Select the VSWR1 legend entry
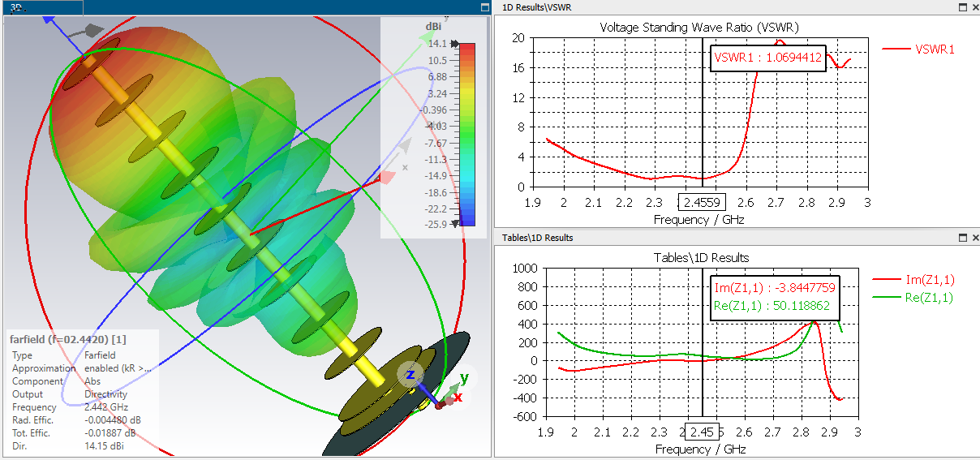The width and height of the screenshot is (980, 460). 918,49
